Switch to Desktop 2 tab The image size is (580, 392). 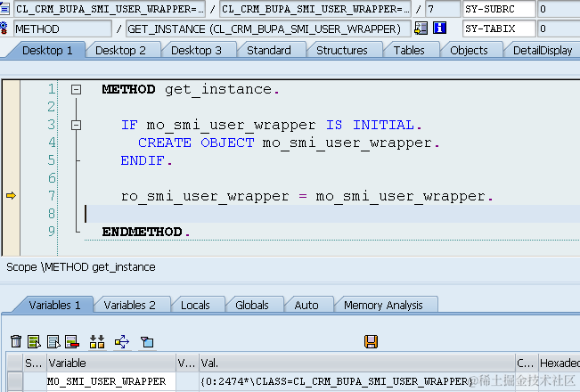coord(120,50)
